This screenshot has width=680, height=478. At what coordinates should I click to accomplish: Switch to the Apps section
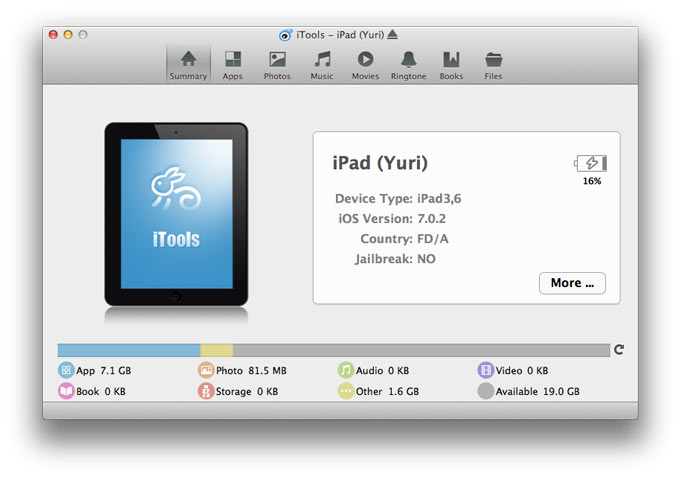pyautogui.click(x=233, y=65)
